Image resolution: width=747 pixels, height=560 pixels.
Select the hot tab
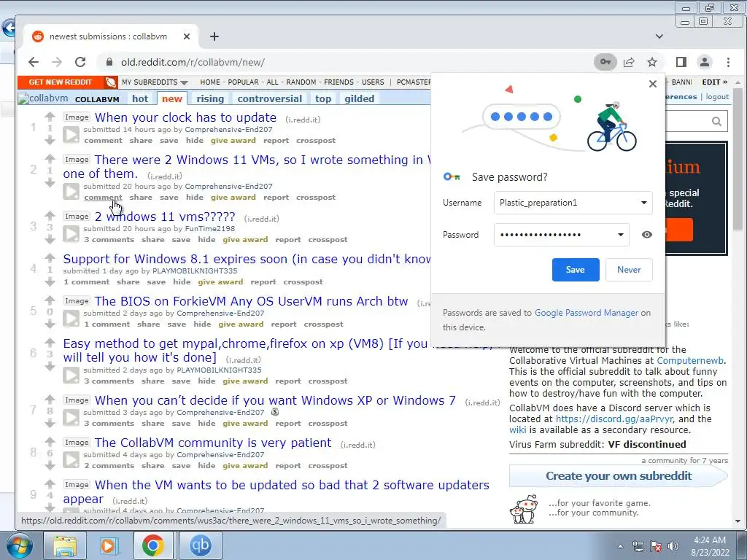[x=140, y=98]
